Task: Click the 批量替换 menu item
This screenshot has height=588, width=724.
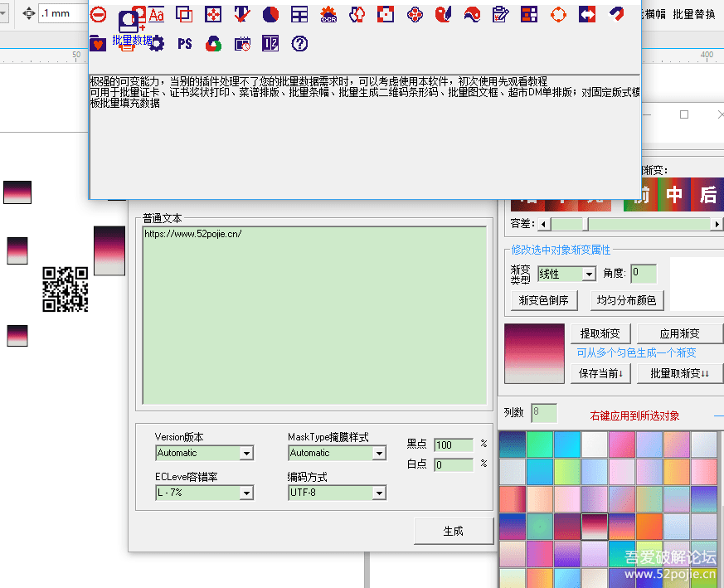Action: pos(696,14)
